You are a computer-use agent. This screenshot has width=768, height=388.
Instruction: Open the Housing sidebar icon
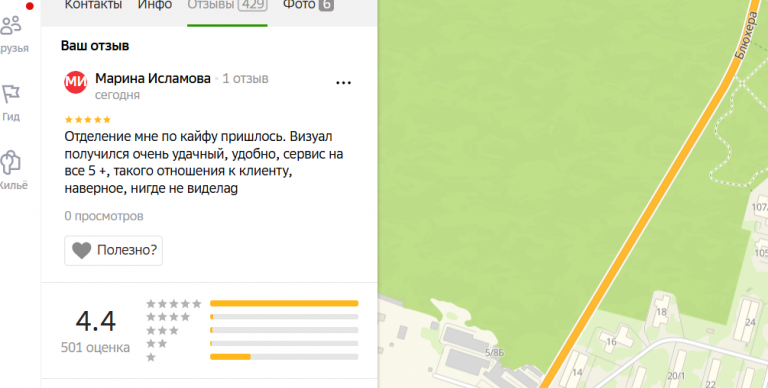point(10,163)
